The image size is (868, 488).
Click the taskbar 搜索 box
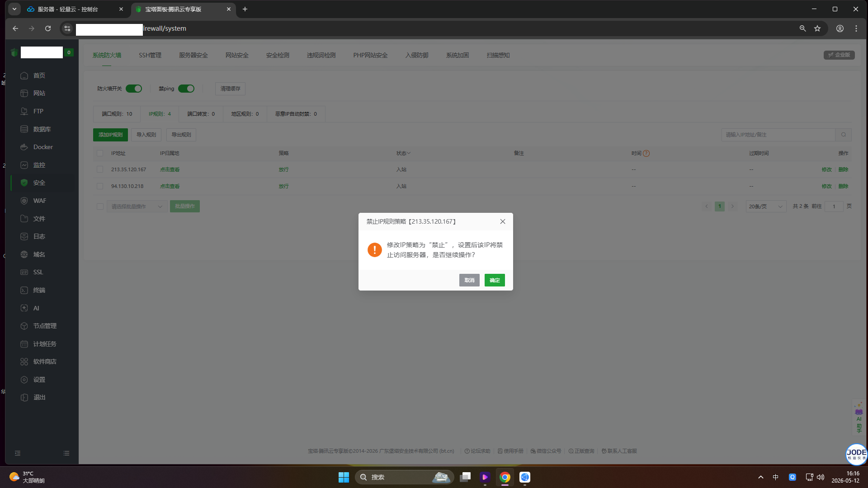[x=404, y=477]
